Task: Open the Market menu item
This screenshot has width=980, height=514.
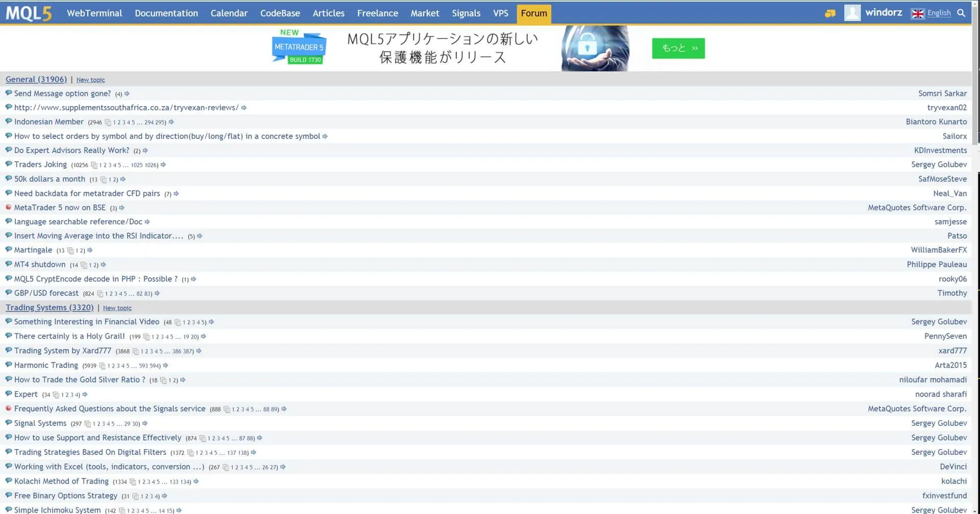Action: click(425, 13)
